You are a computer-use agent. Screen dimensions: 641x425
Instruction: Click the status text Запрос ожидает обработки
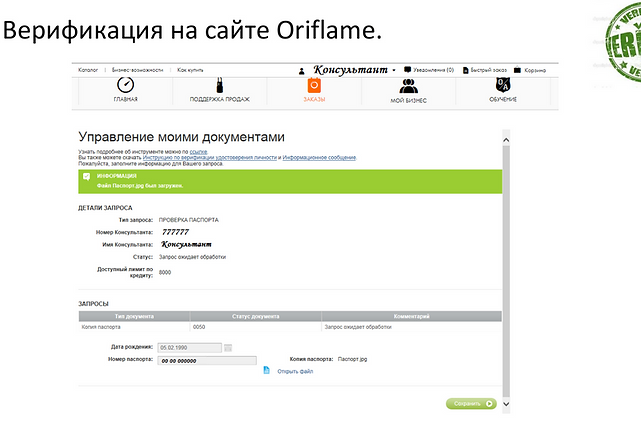[192, 257]
